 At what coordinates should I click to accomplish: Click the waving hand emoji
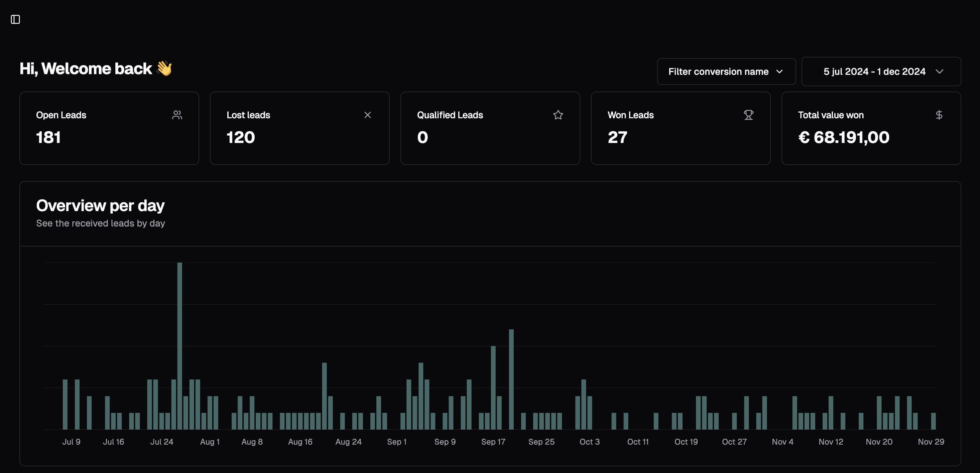[164, 68]
